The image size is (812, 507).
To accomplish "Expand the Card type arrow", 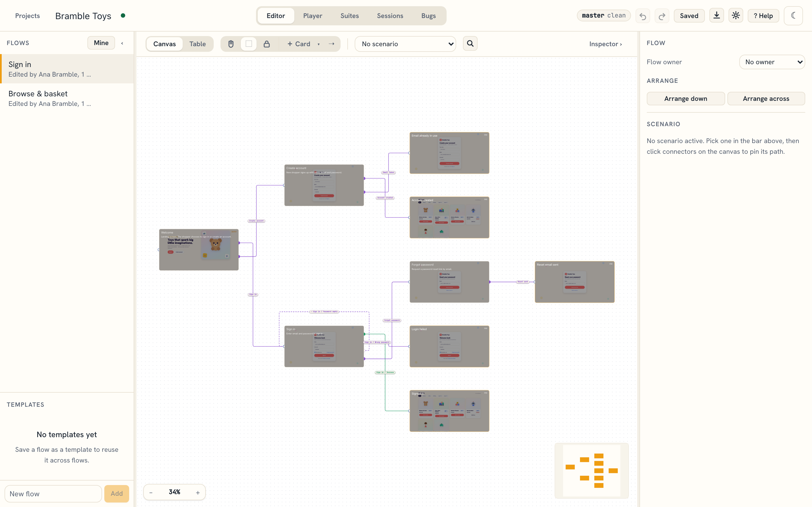I will click(318, 44).
